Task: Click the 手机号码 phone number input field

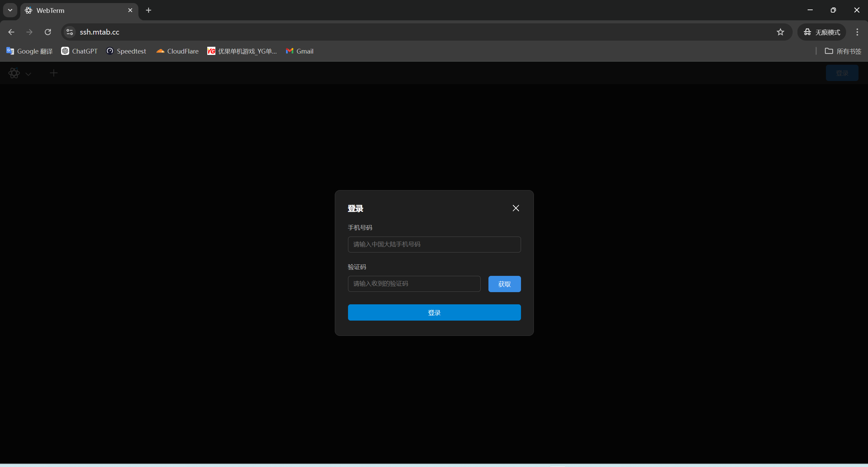Action: pos(434,244)
